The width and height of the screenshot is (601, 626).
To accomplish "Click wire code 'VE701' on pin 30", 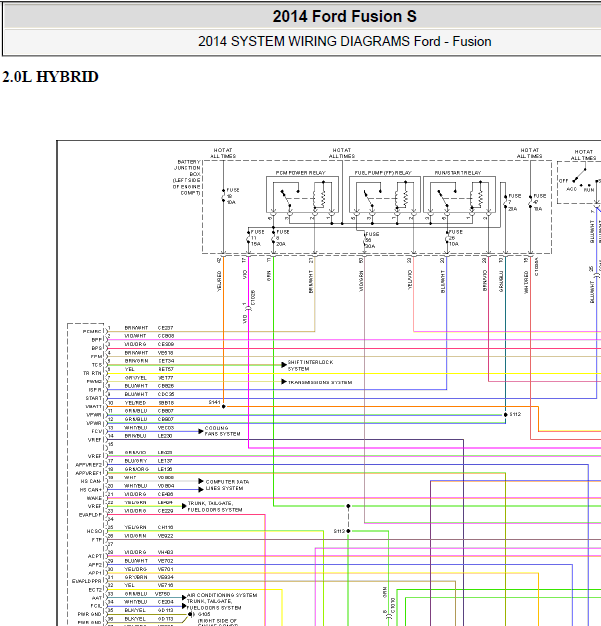I will (165, 569).
